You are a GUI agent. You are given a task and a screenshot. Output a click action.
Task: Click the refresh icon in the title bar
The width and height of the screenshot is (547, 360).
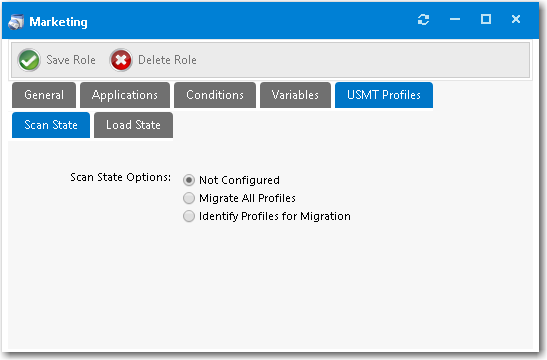pos(423,20)
